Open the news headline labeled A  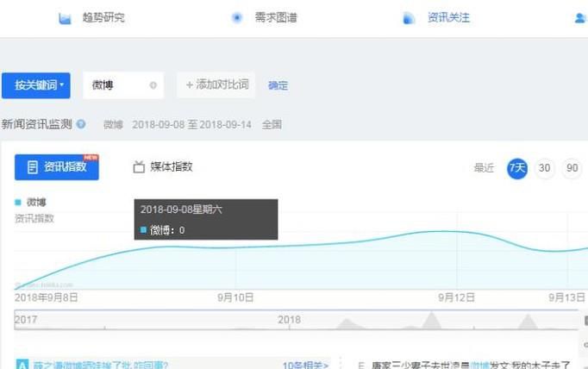point(101,365)
